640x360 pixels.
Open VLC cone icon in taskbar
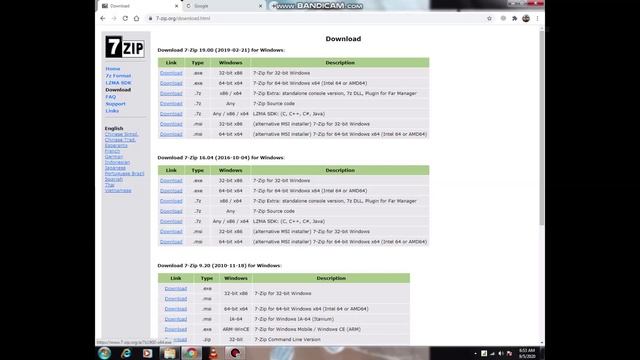point(213,353)
